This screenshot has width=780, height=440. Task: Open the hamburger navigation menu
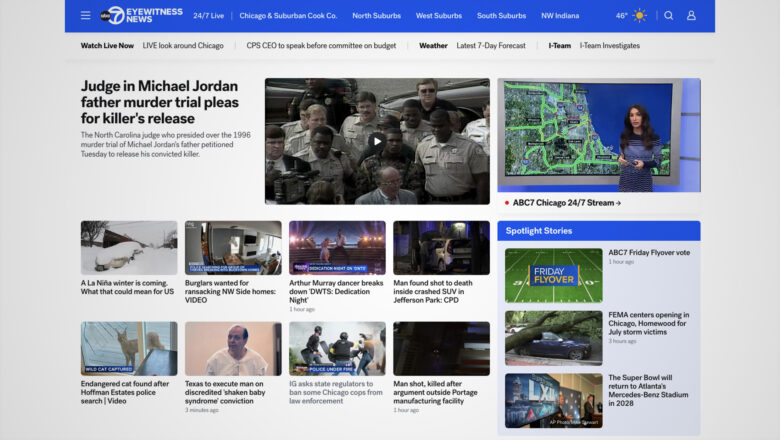point(86,15)
